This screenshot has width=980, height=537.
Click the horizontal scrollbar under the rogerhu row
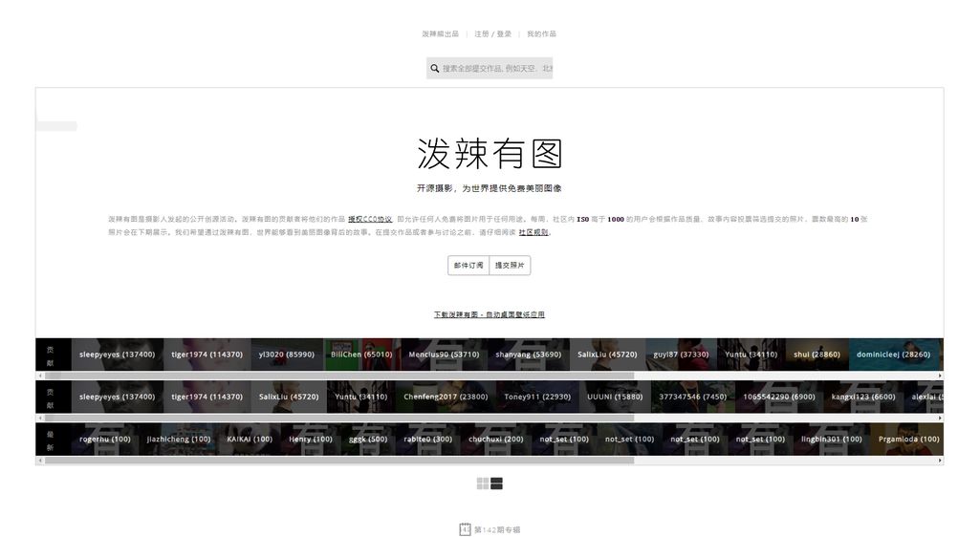(x=339, y=461)
